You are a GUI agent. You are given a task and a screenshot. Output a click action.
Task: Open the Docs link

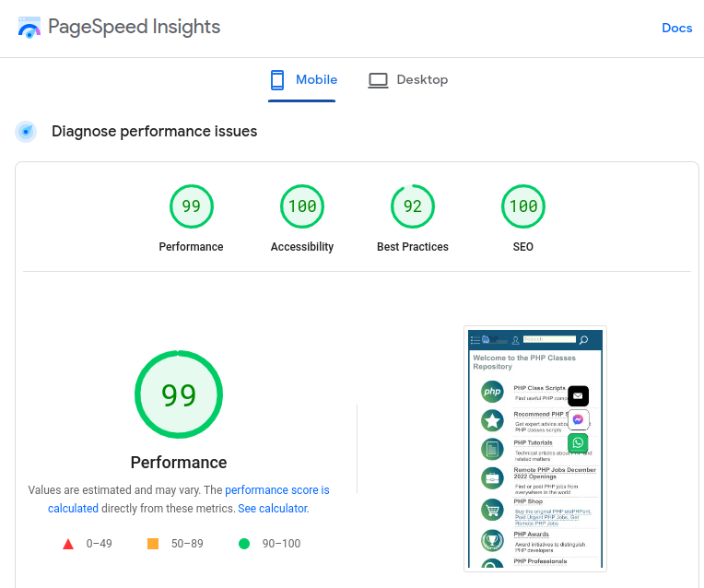676,28
